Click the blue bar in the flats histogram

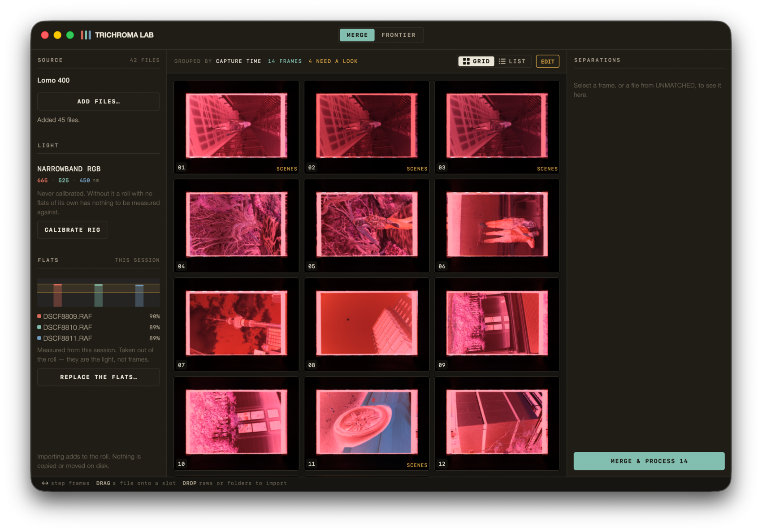pyautogui.click(x=139, y=296)
